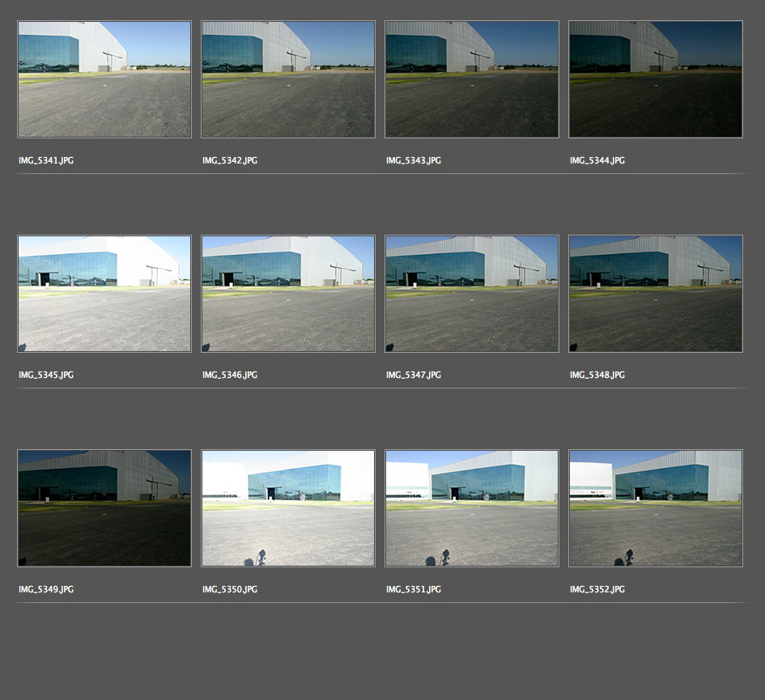
Task: Click the IMG_5347.JPG filename label
Action: [414, 375]
